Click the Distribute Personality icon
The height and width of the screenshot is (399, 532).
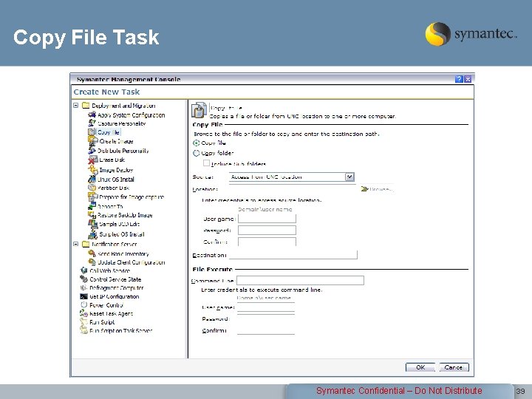(x=92, y=151)
